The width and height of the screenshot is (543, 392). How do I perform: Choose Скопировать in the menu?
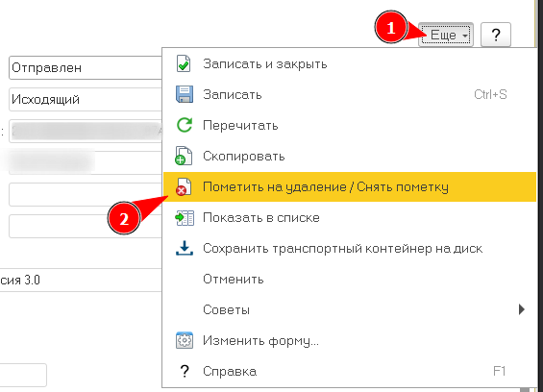[349, 157]
